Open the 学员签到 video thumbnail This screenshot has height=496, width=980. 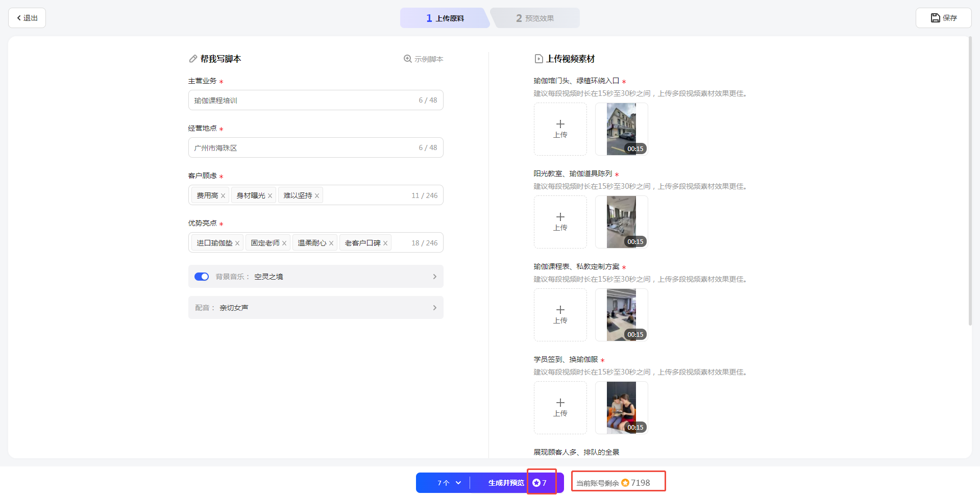click(621, 408)
